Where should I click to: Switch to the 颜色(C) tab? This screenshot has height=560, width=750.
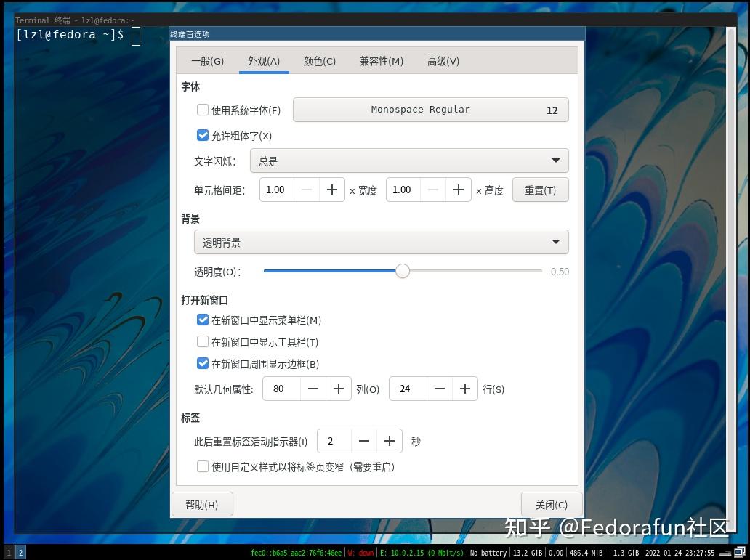(x=320, y=61)
